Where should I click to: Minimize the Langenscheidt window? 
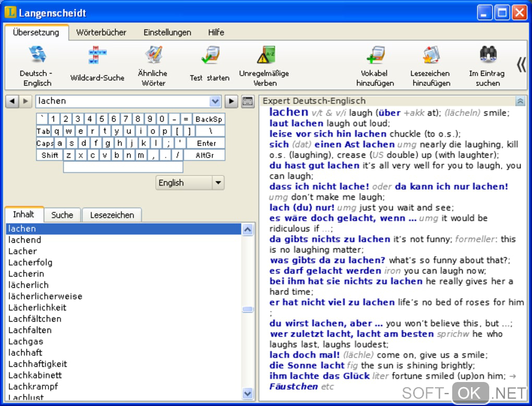point(485,13)
